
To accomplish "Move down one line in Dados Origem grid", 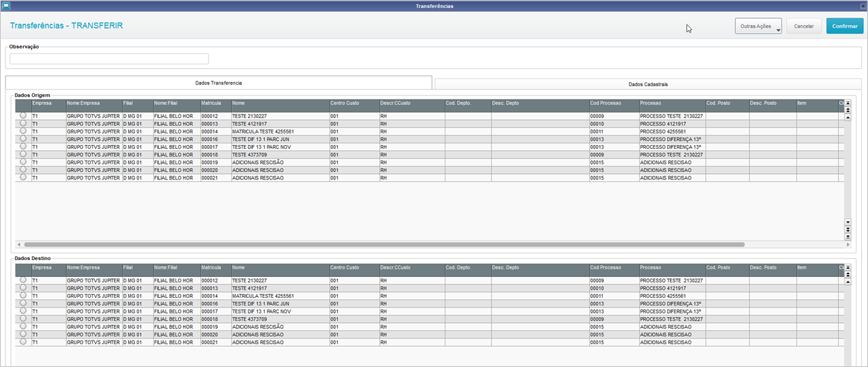I will (847, 222).
